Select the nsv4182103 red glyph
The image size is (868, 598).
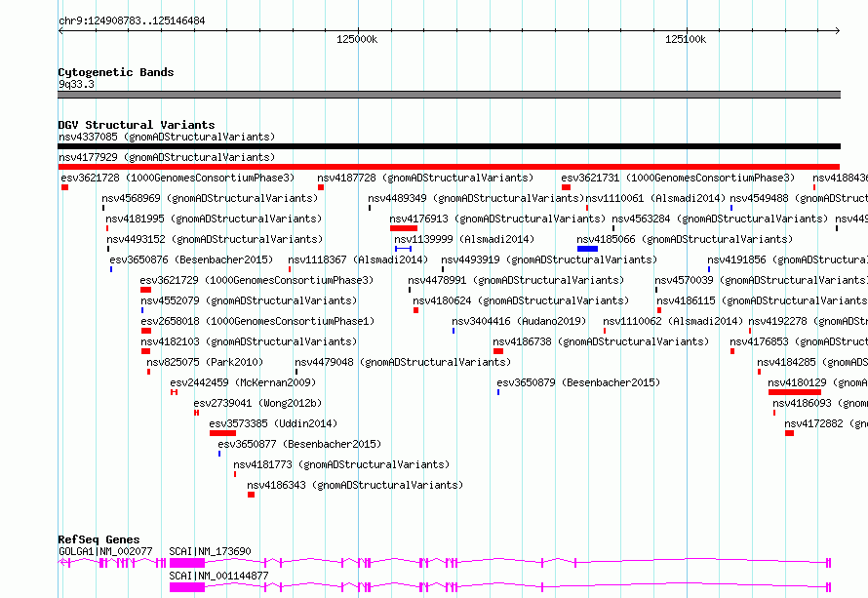pyautogui.click(x=145, y=351)
